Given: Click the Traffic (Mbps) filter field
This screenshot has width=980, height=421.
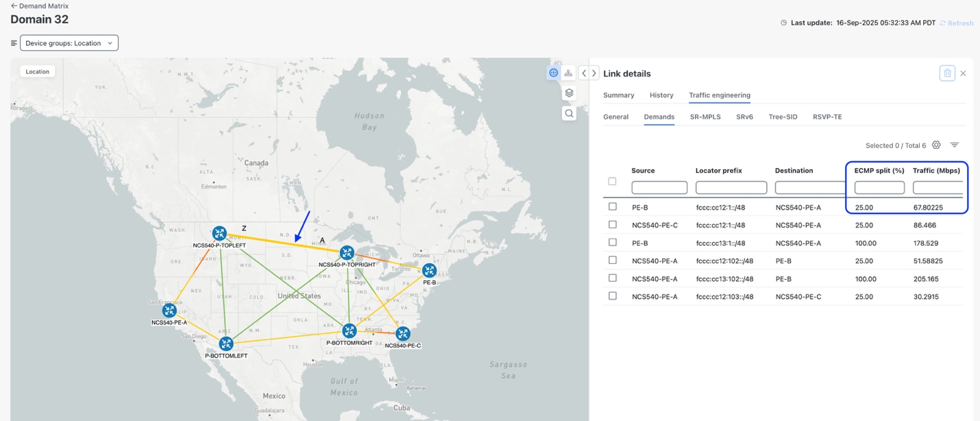Looking at the screenshot, I should tap(938, 187).
